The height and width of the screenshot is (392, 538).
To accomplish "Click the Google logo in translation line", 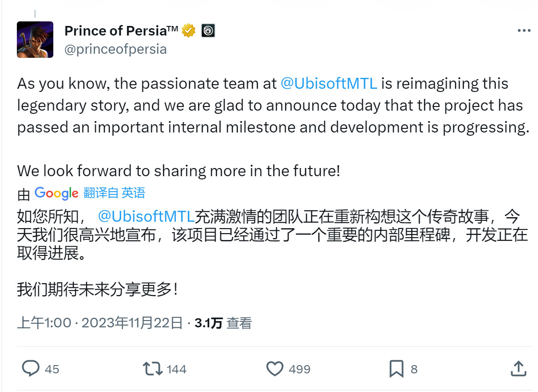I will click(x=56, y=193).
